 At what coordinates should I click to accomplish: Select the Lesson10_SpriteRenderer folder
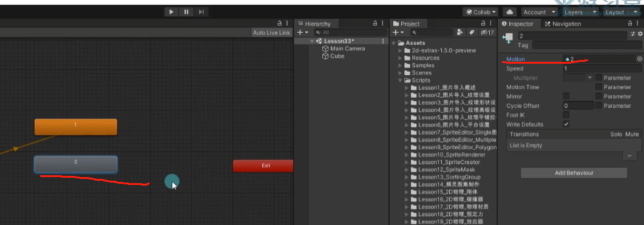pos(452,155)
